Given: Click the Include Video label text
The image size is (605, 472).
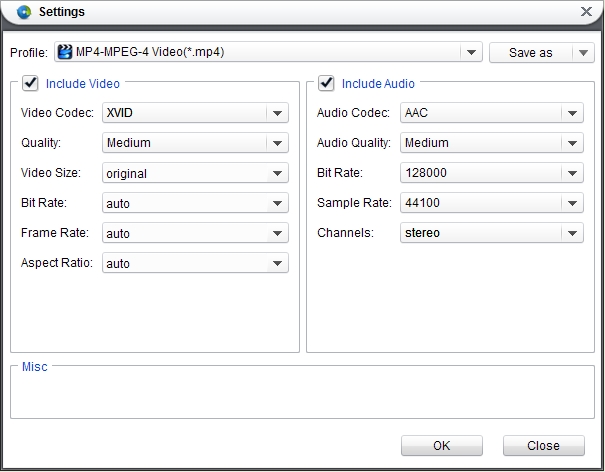Looking at the screenshot, I should click(83, 84).
